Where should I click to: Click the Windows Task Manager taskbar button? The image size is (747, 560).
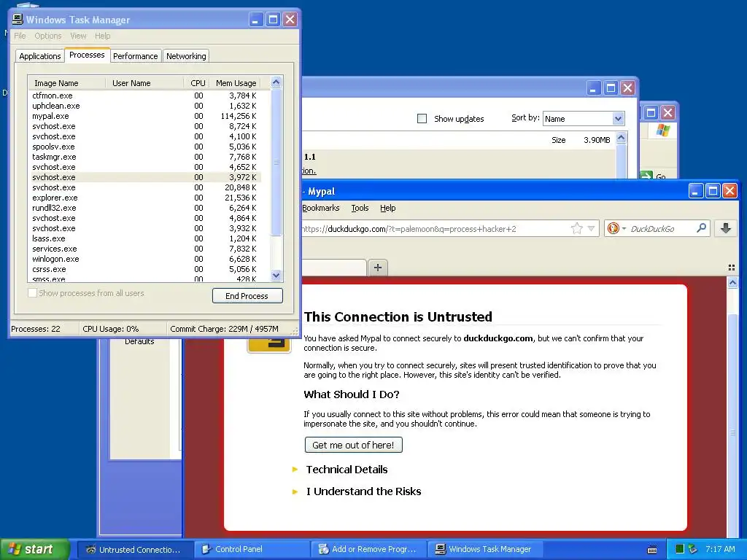click(x=484, y=549)
